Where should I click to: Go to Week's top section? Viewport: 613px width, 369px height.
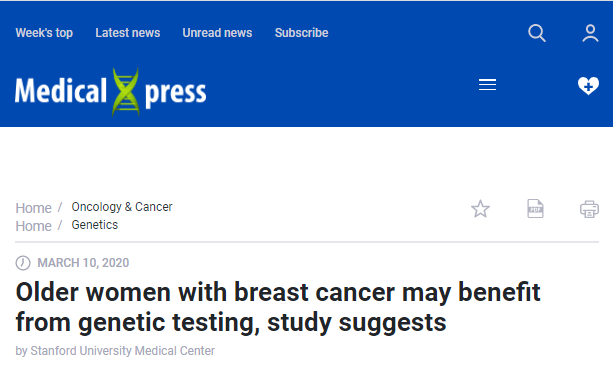pyautogui.click(x=44, y=33)
